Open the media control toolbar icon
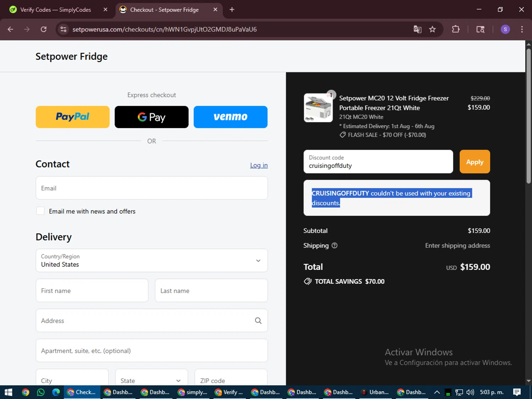The width and height of the screenshot is (532, 399). [480, 29]
